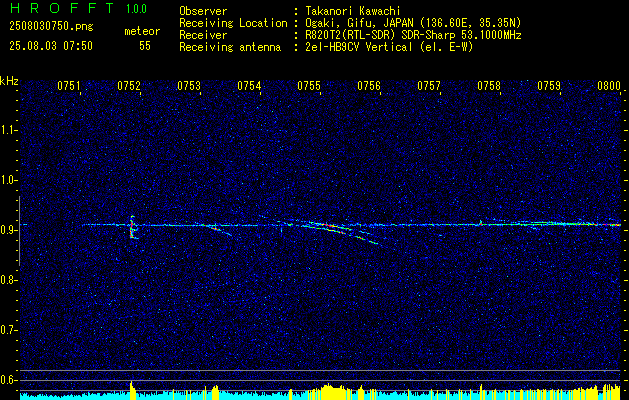Click the kHz axis unit label
629x400 pixels.
pos(9,81)
